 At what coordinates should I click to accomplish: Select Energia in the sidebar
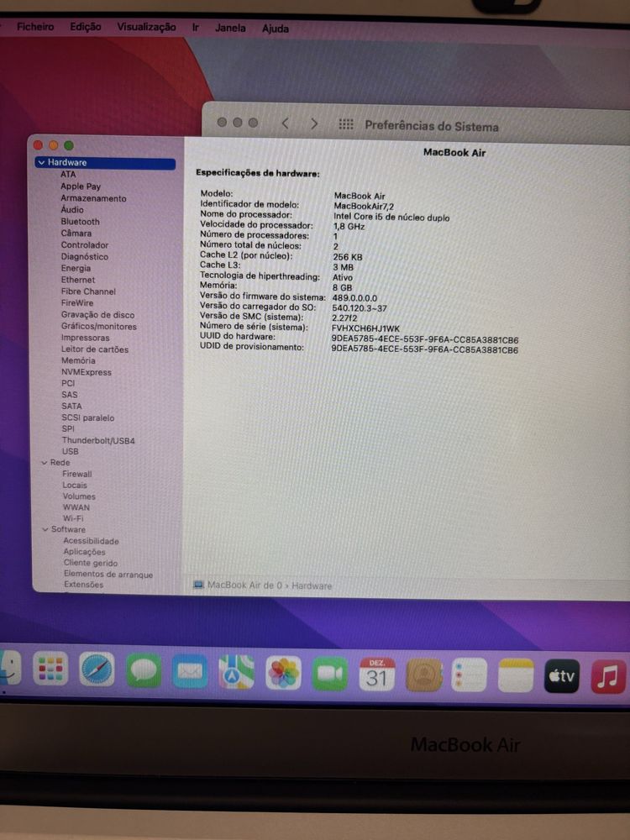click(76, 268)
